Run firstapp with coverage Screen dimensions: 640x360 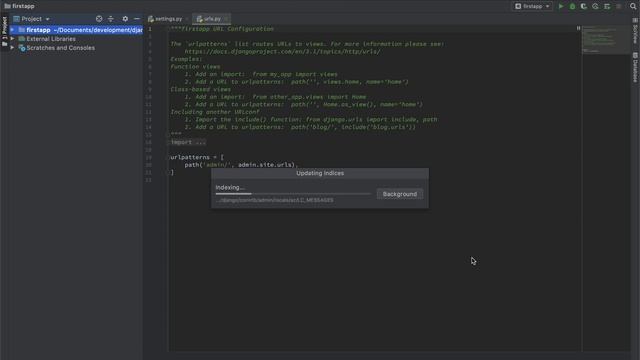click(584, 7)
